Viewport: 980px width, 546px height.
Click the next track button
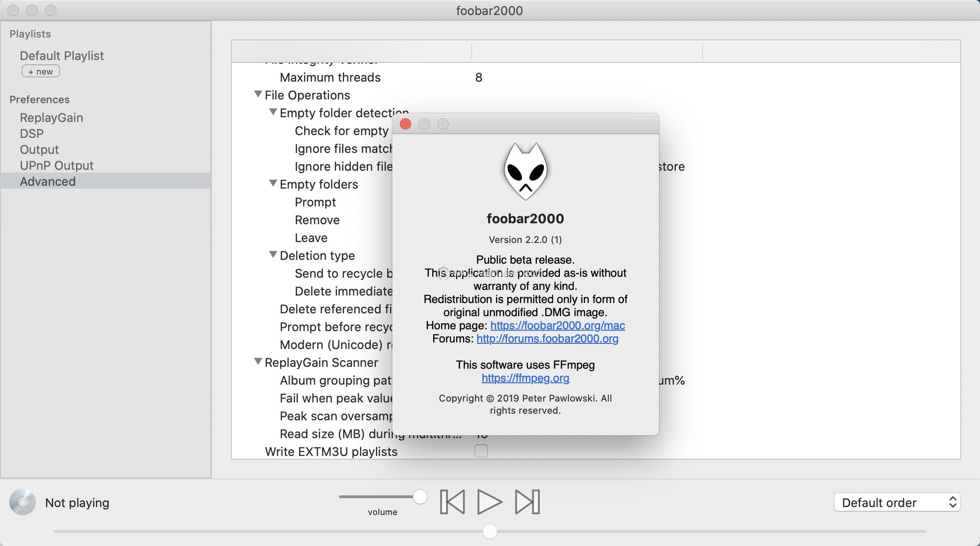tap(527, 501)
